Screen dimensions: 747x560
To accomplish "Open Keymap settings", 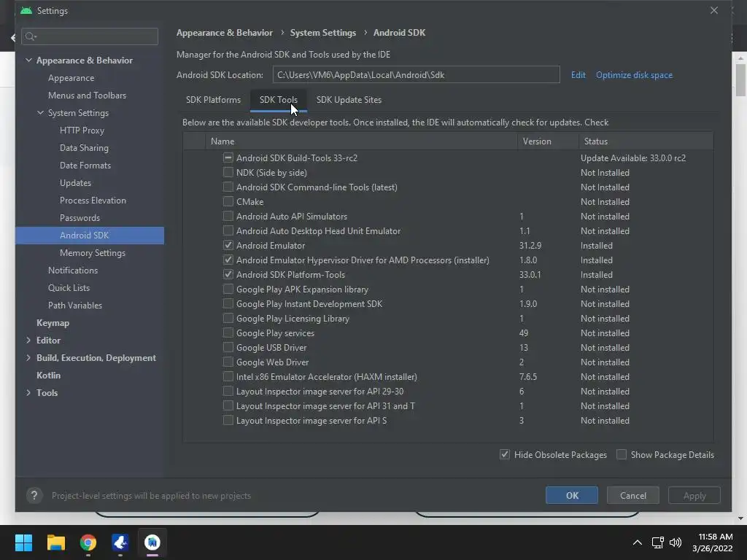I will click(x=53, y=323).
